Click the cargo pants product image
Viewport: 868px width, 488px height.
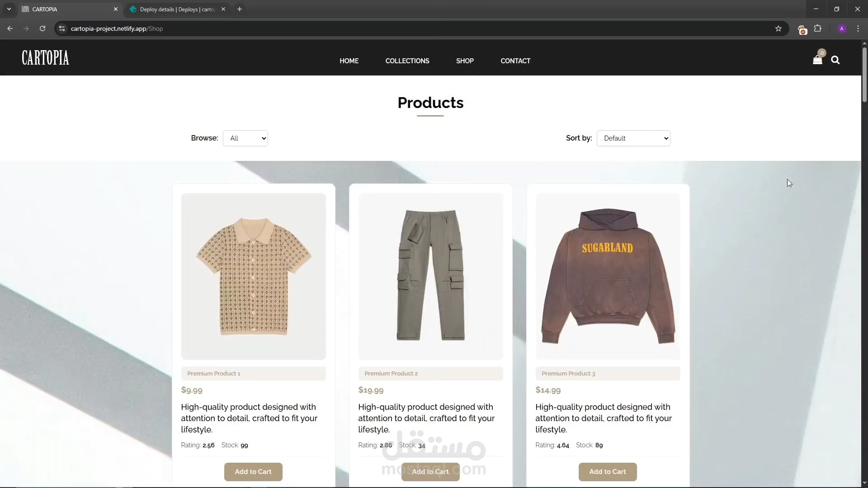coord(430,276)
